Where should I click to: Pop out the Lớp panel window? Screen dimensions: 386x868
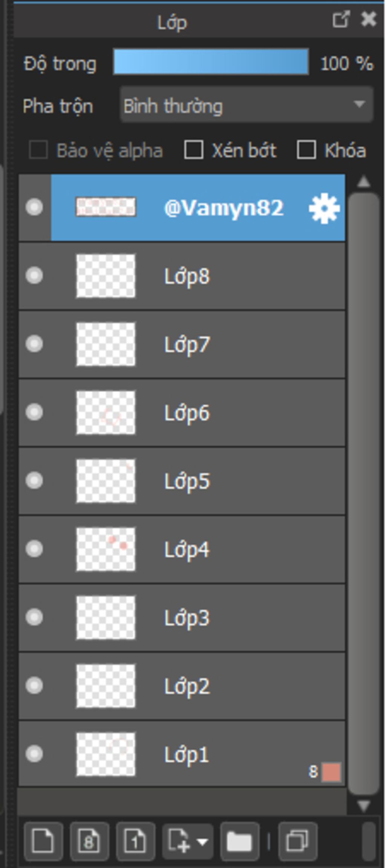click(x=341, y=20)
